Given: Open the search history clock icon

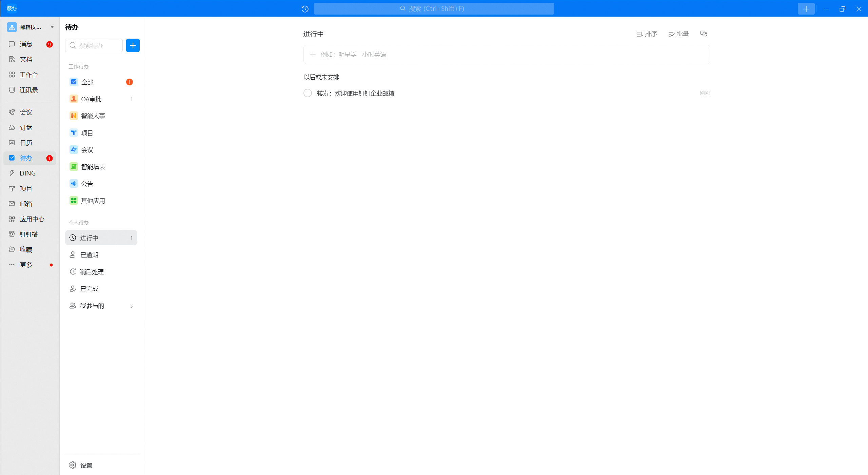Looking at the screenshot, I should click(305, 9).
